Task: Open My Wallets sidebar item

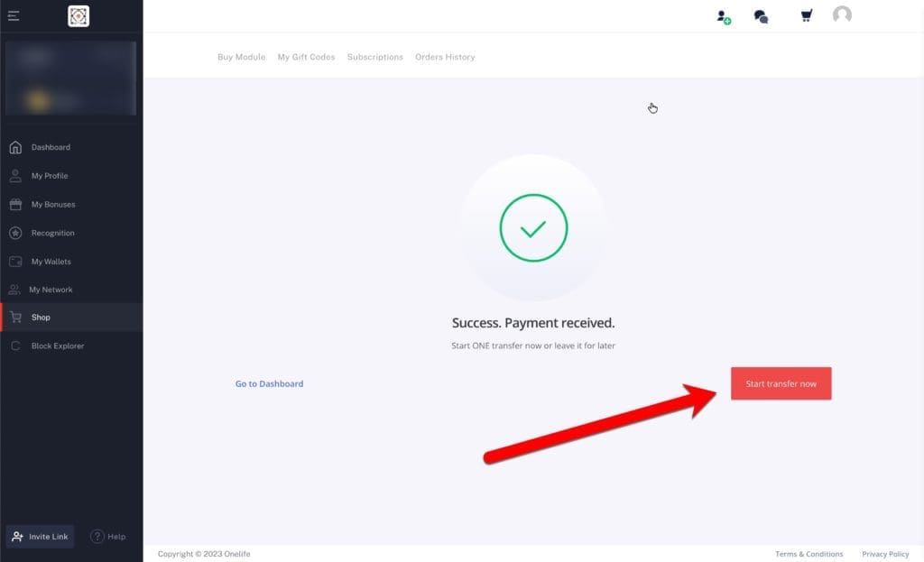Action: (x=51, y=262)
